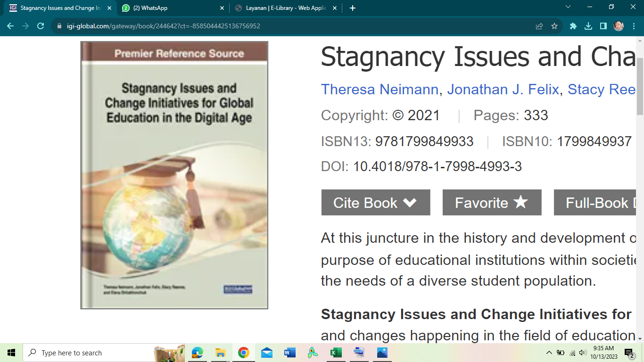Open the volume speaker tray icon
Image resolution: width=644 pixels, height=362 pixels.
(583, 353)
